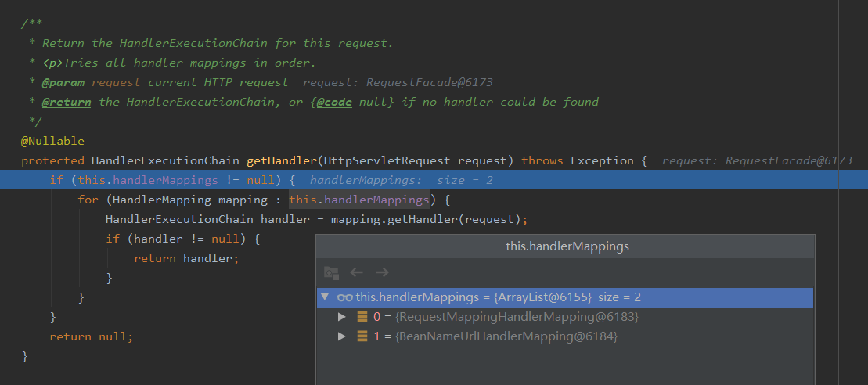Click the back arrow in evaluation popup
Screen dimensions: 868x385
click(356, 272)
